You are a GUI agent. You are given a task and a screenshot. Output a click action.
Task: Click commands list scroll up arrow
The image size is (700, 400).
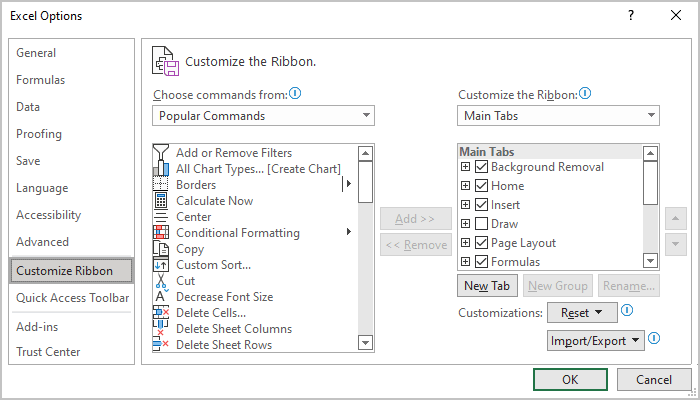(x=366, y=154)
